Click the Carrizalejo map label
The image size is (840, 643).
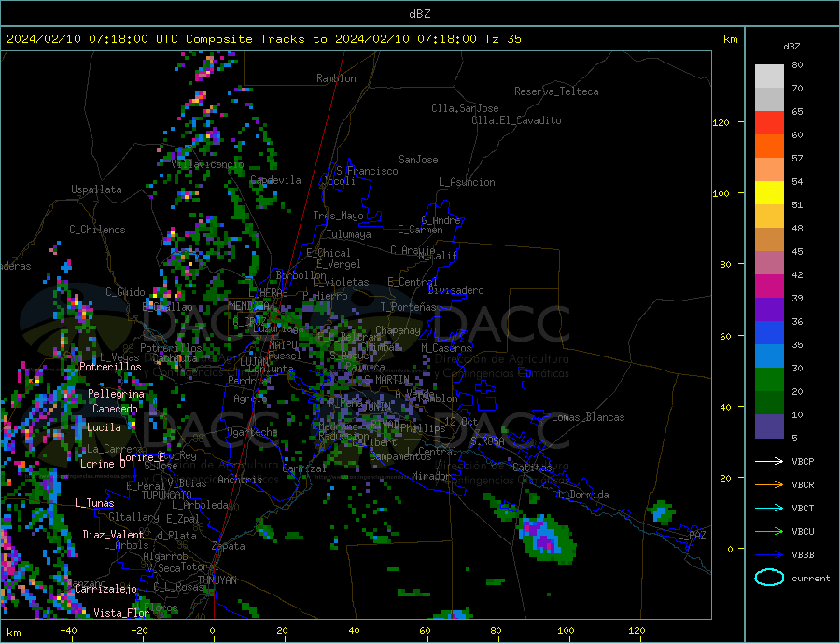(105, 590)
